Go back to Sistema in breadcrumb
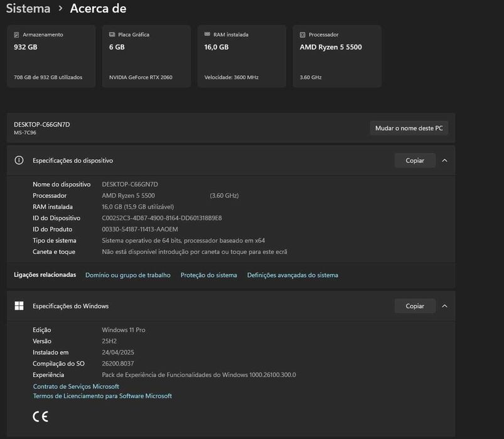 [x=28, y=8]
